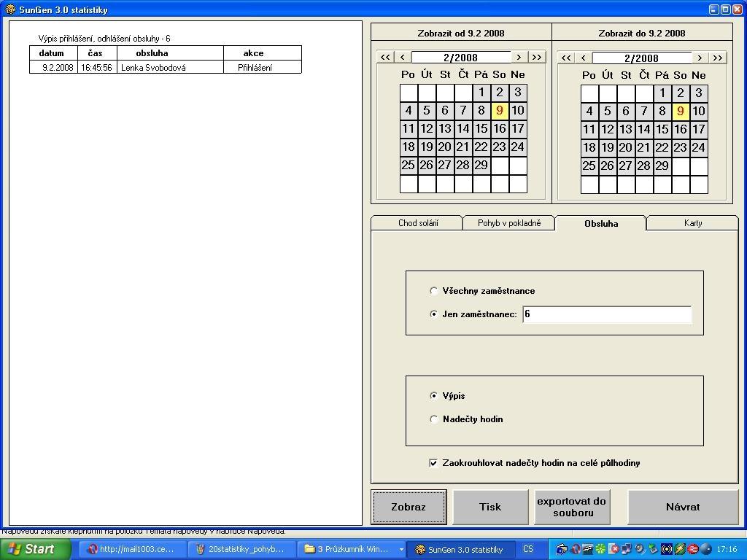Screen dimensions: 747x560
Task: Switch to Chod solárií tab
Action: (x=418, y=223)
